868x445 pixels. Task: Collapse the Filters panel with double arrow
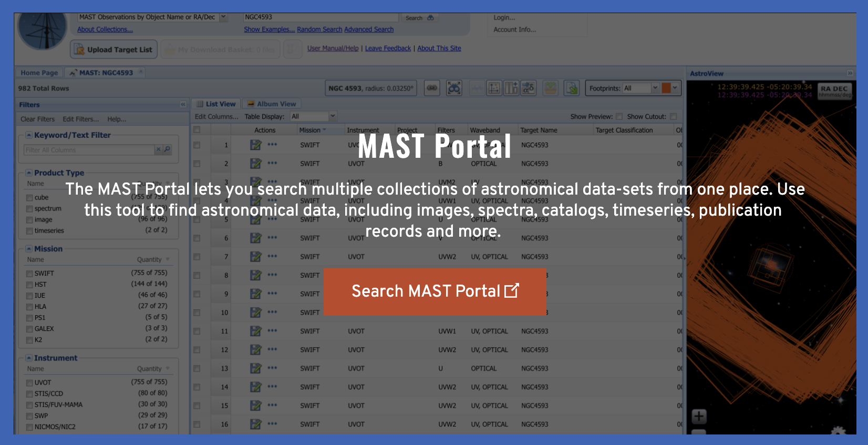point(183,105)
